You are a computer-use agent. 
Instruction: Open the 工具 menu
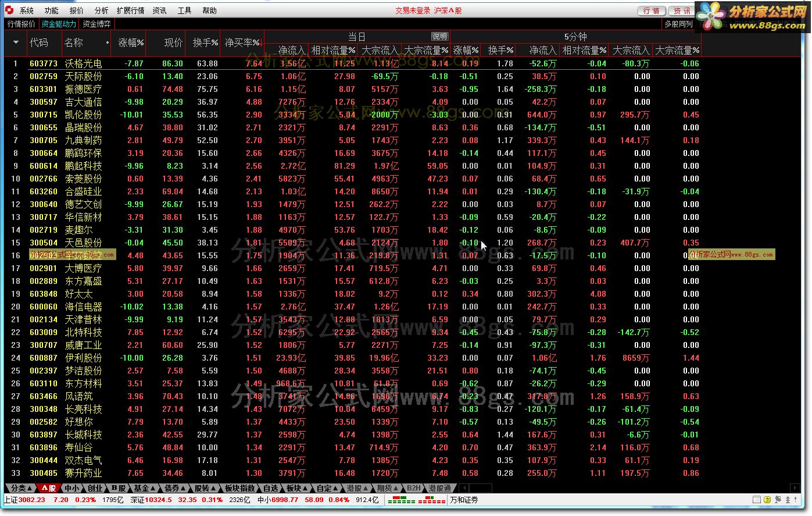click(x=185, y=10)
